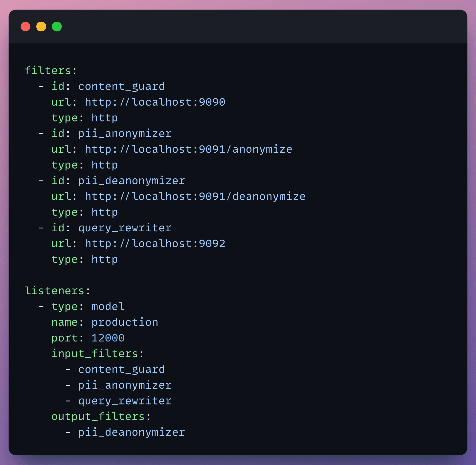Viewport: 476px width, 465px height.
Task: Click pii_deanonymizer under output_filters
Action: [x=131, y=432]
